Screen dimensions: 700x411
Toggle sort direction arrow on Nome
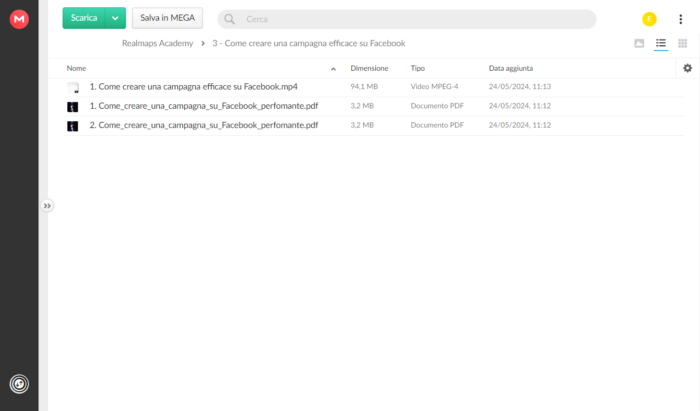(333, 69)
